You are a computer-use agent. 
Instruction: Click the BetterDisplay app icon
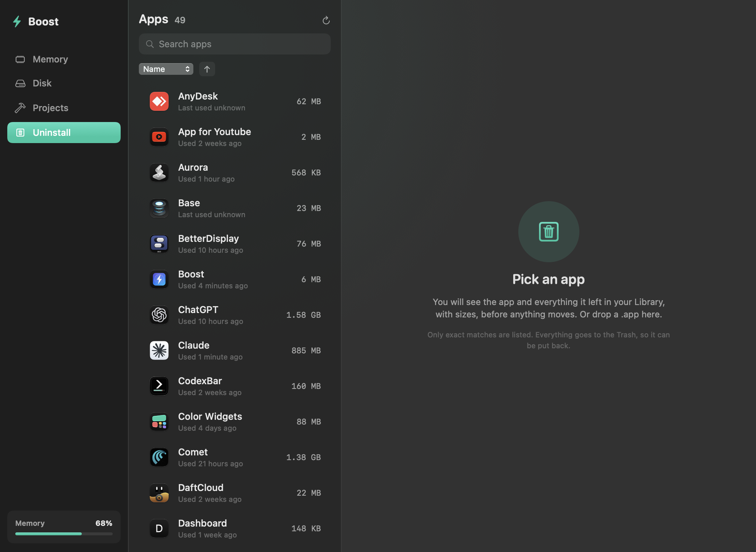(159, 244)
